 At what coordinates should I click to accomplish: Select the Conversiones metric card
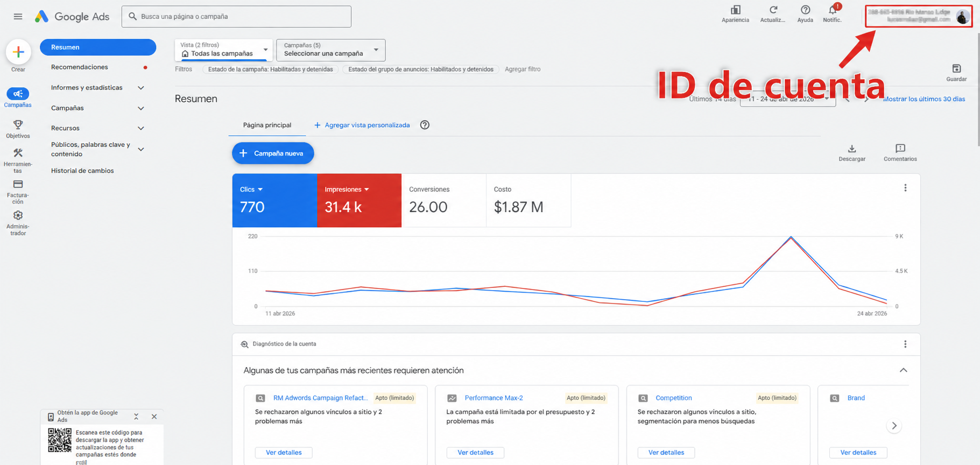click(444, 200)
